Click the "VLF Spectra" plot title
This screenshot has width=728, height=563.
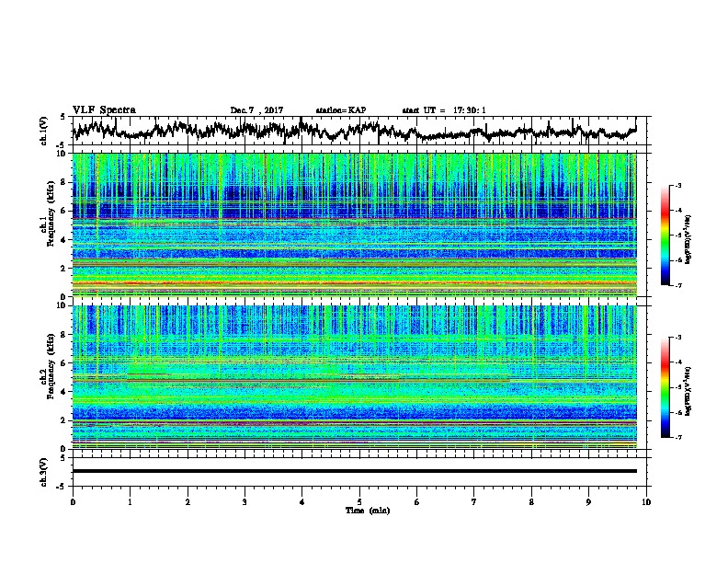(104, 110)
